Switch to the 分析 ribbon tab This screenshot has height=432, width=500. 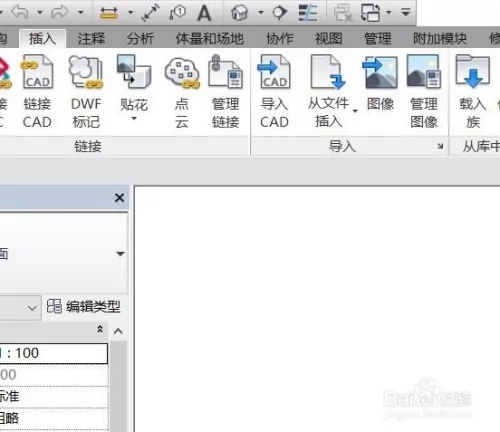click(x=140, y=39)
